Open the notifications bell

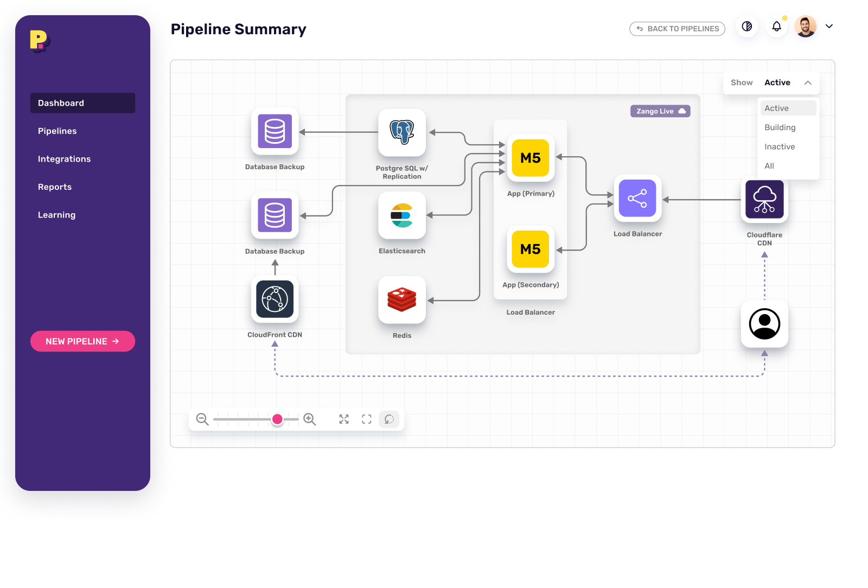[776, 27]
